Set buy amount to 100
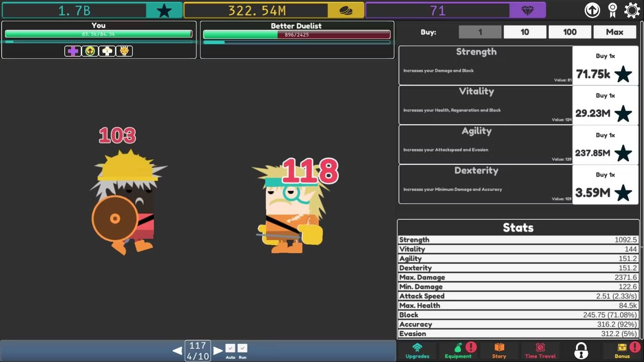This screenshot has width=644, height=362. click(570, 32)
